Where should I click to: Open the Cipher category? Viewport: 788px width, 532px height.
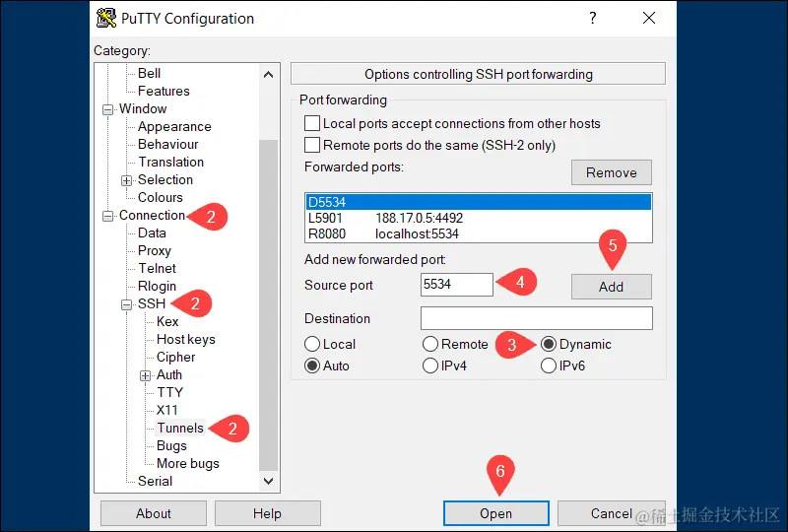tap(176, 357)
